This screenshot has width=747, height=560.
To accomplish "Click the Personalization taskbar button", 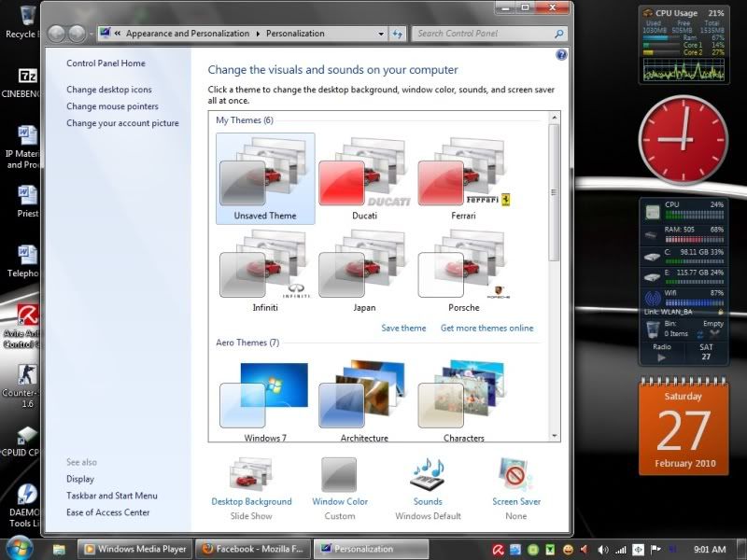I will [371, 549].
